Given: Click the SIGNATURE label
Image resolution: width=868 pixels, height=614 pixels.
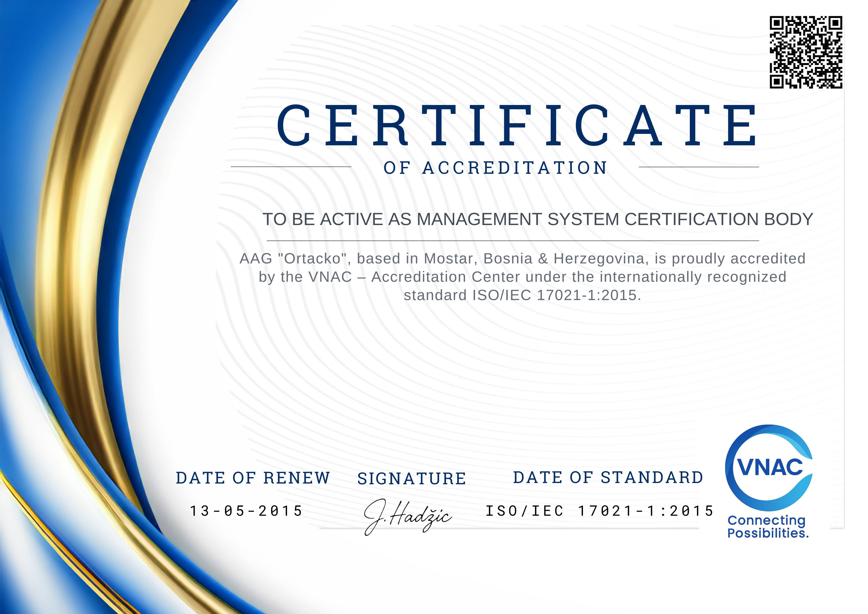Looking at the screenshot, I should pyautogui.click(x=412, y=479).
